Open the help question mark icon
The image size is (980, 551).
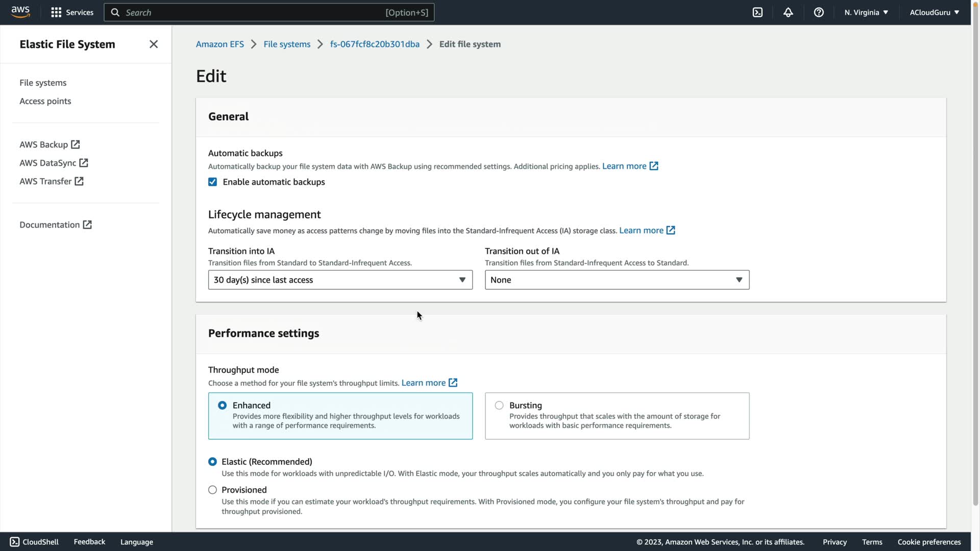819,12
